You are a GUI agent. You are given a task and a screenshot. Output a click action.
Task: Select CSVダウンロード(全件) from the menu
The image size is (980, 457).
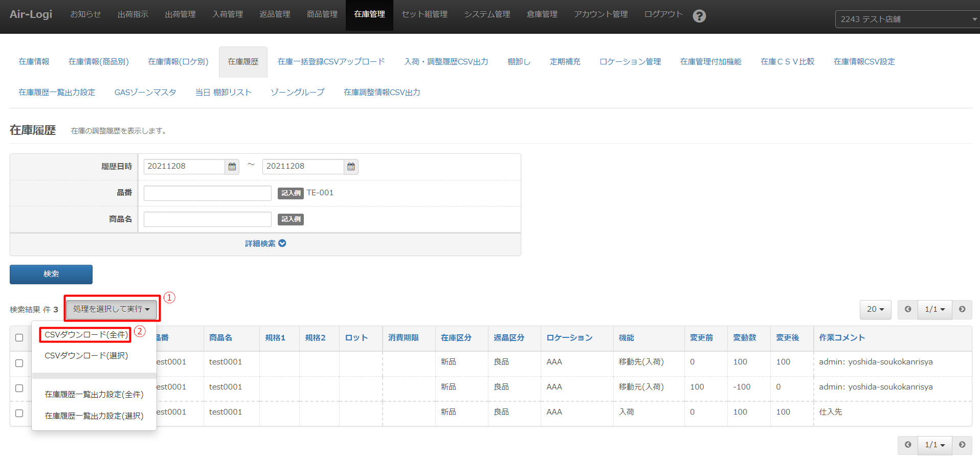click(86, 335)
